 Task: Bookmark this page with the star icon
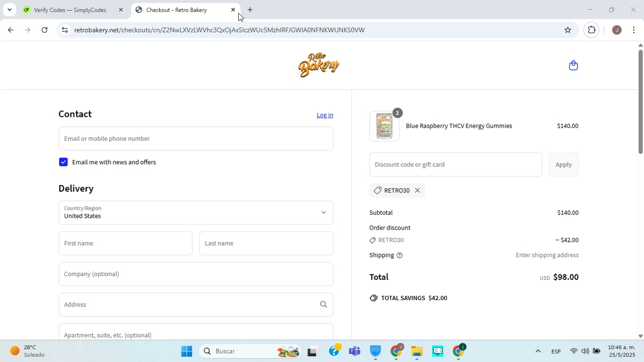pos(568,30)
